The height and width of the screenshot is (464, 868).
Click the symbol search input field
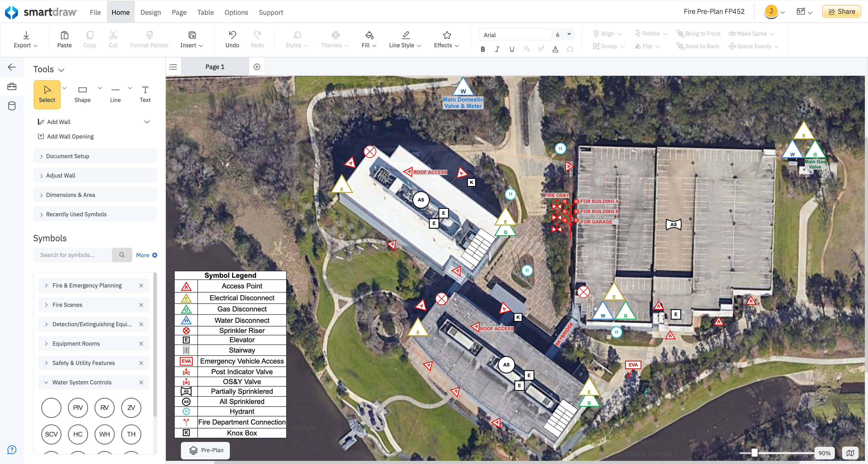click(x=73, y=255)
